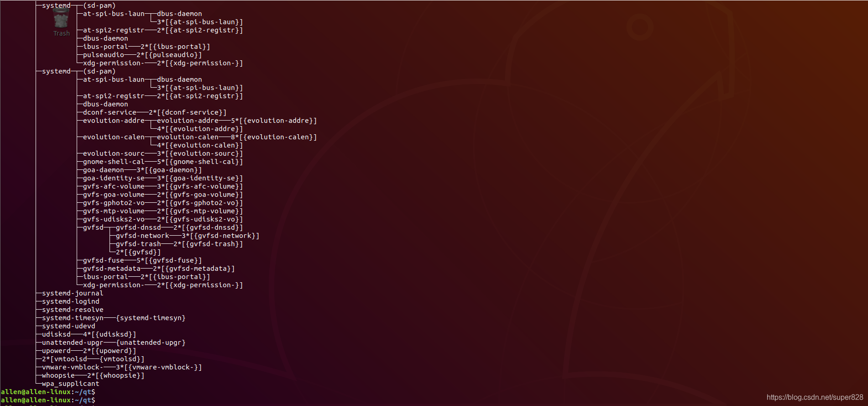
Task: Select the 2*[{gvfsd}] thread text
Action: tap(138, 252)
